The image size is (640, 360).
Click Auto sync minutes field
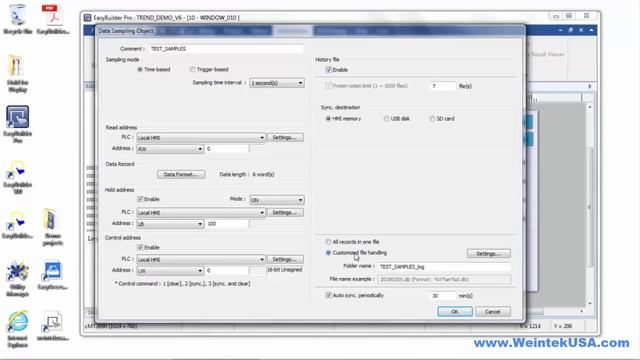pyautogui.click(x=443, y=296)
